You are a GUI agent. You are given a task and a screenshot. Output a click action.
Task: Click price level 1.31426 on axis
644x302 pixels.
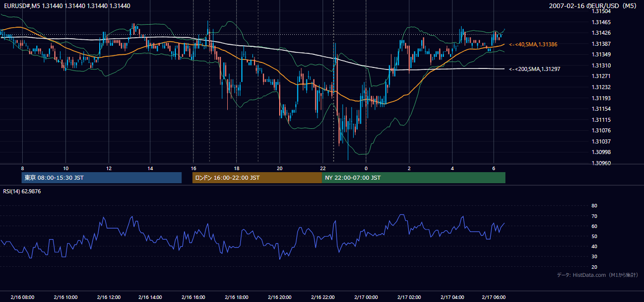click(x=600, y=33)
